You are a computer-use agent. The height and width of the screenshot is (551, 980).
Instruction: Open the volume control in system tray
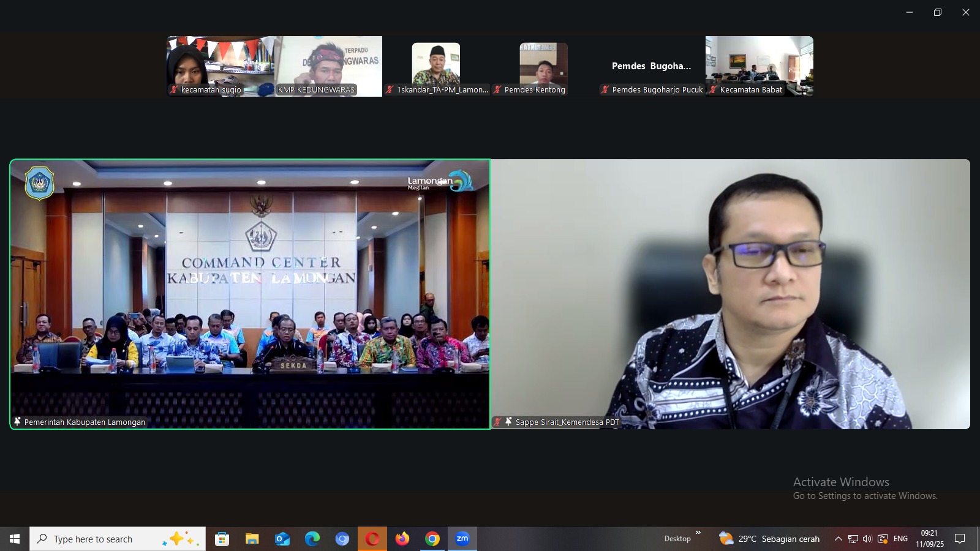867,539
